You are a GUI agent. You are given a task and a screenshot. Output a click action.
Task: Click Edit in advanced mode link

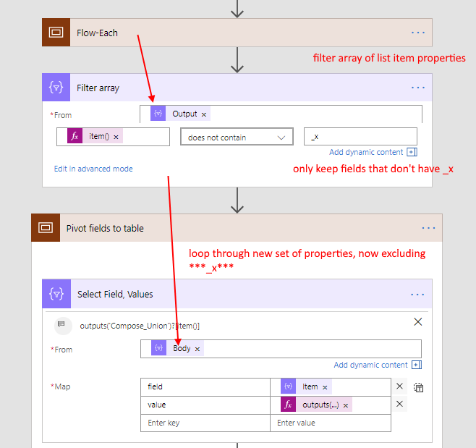pos(93,169)
